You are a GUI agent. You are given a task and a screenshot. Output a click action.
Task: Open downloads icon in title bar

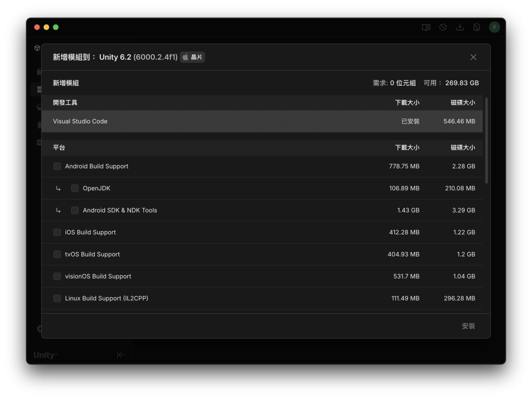[460, 27]
